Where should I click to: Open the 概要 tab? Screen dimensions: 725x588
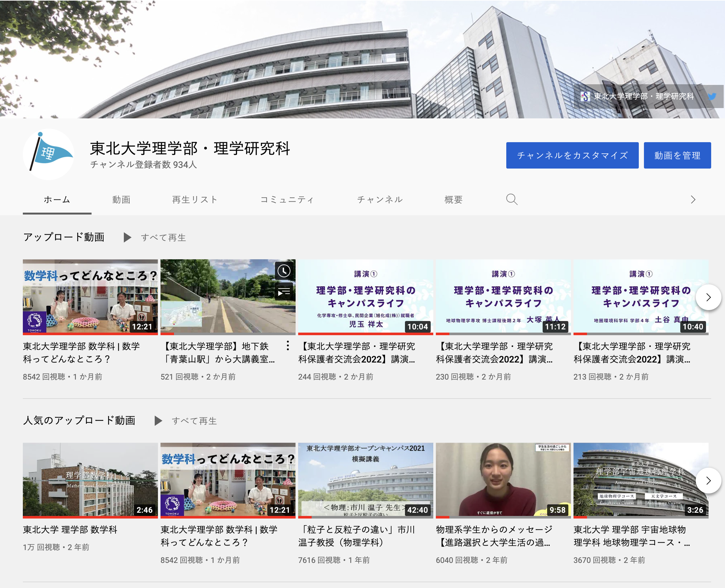click(454, 199)
